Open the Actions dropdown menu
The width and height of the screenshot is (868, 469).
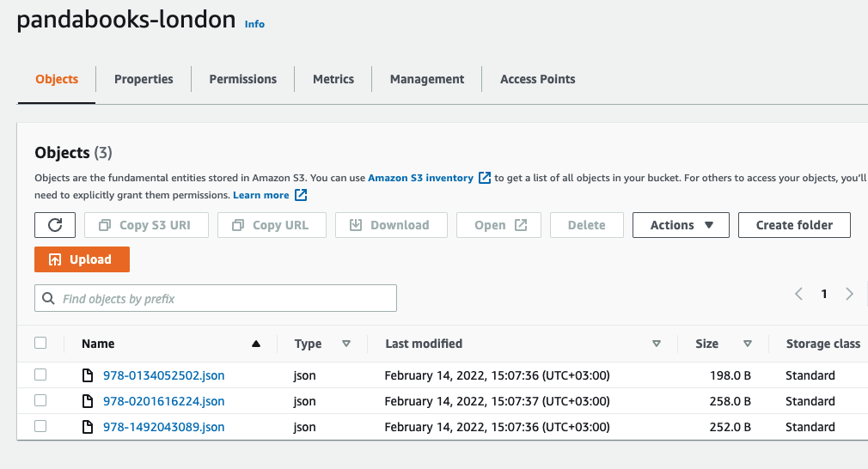(x=681, y=225)
